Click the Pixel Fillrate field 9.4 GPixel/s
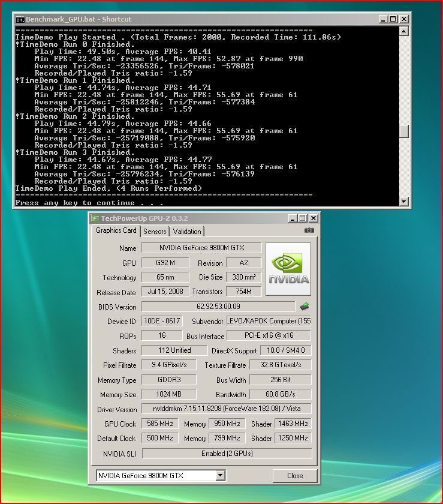This screenshot has width=443, height=504. pyautogui.click(x=169, y=365)
